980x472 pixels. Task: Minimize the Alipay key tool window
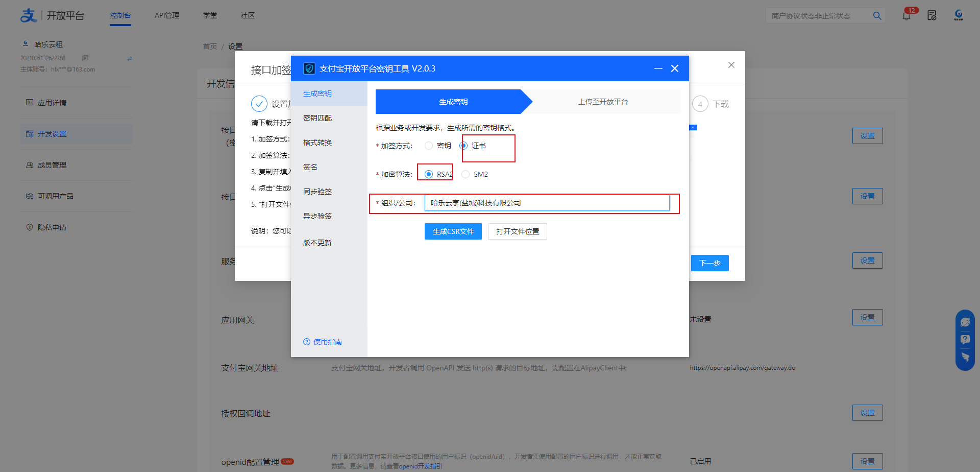(x=658, y=68)
